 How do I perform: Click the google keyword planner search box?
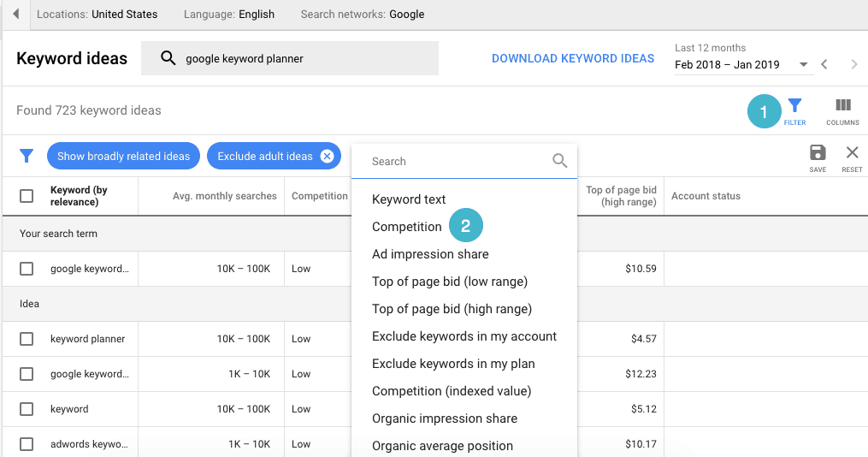point(290,59)
